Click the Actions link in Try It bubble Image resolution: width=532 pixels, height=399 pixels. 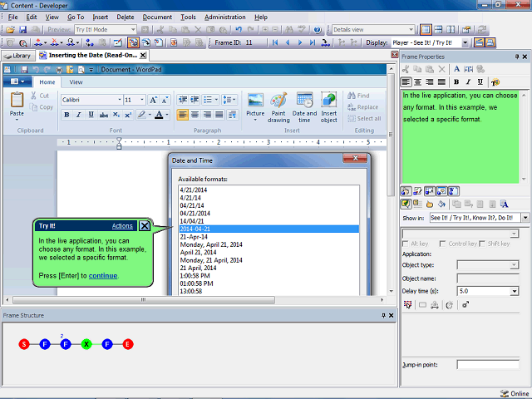[x=122, y=226]
